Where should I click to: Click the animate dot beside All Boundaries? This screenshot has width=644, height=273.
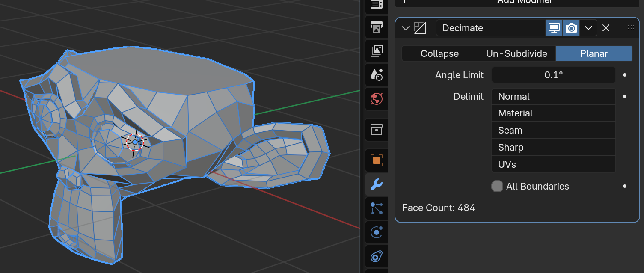tap(625, 186)
